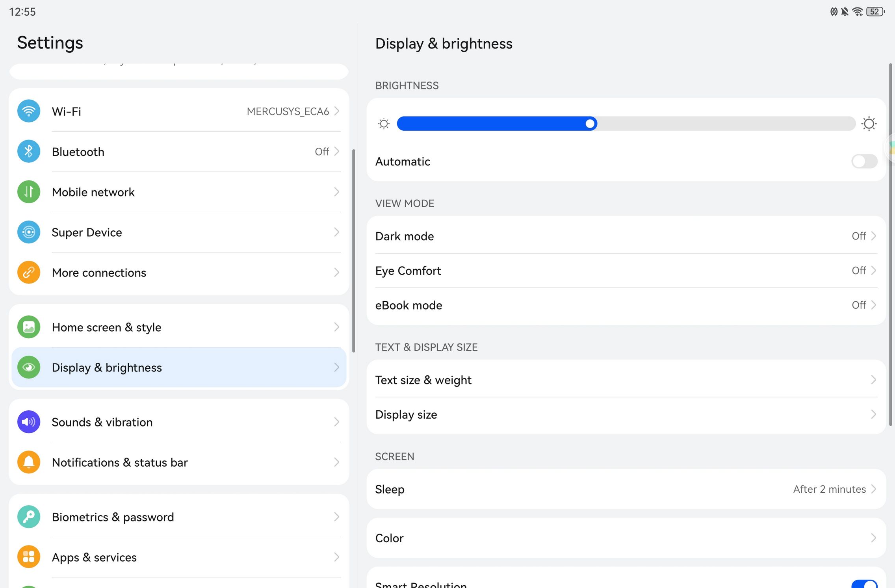This screenshot has height=588, width=895.
Task: Tap the purple Sounds & vibration speaker icon
Action: tap(29, 422)
